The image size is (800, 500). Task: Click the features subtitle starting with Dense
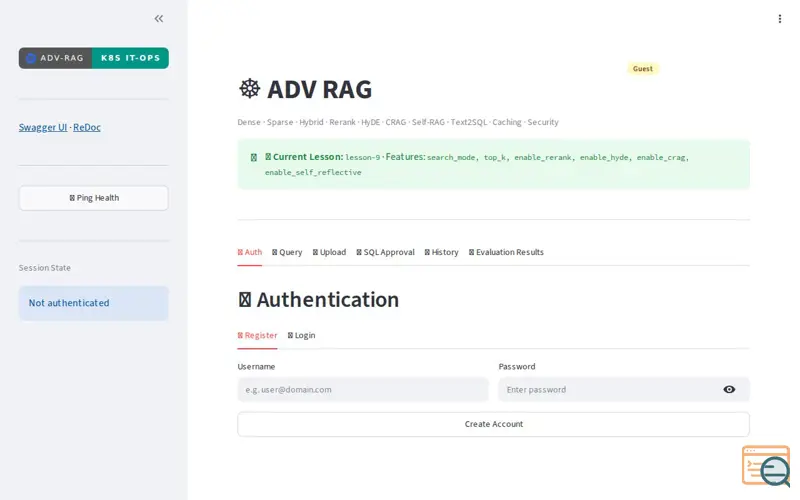coord(398,122)
